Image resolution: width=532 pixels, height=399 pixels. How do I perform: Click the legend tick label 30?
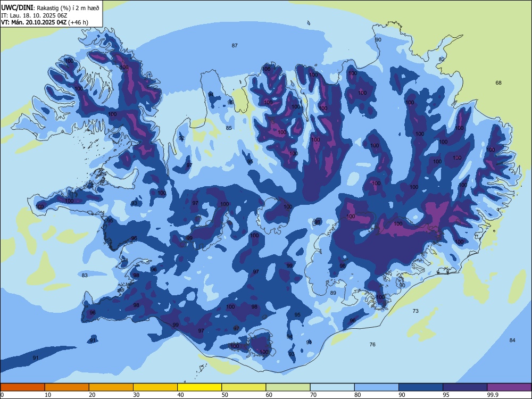point(136,395)
